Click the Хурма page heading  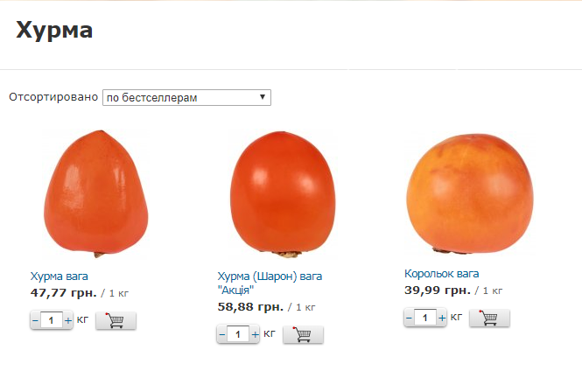tap(54, 31)
